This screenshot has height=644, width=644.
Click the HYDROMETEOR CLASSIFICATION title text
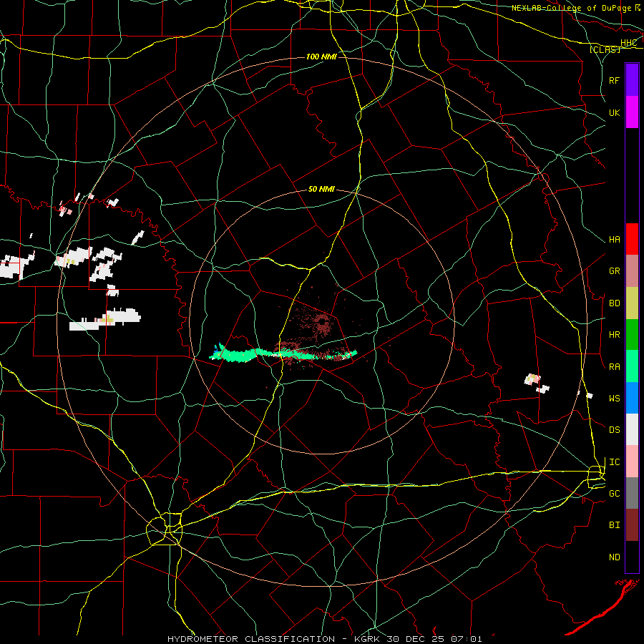coord(251,639)
